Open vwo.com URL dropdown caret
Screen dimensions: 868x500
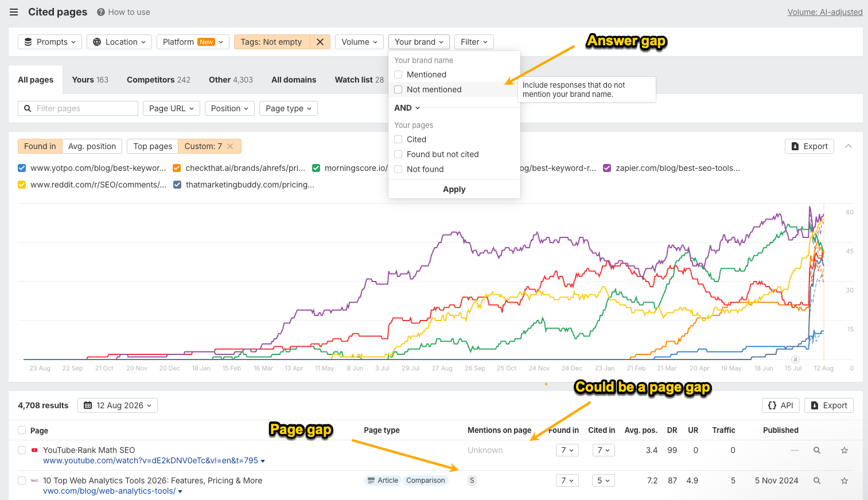point(180,491)
